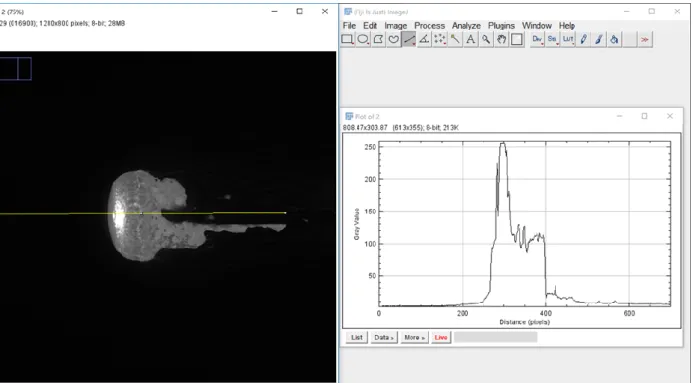The height and width of the screenshot is (383, 693).
Task: Open the Analyze menu
Action: pos(466,26)
